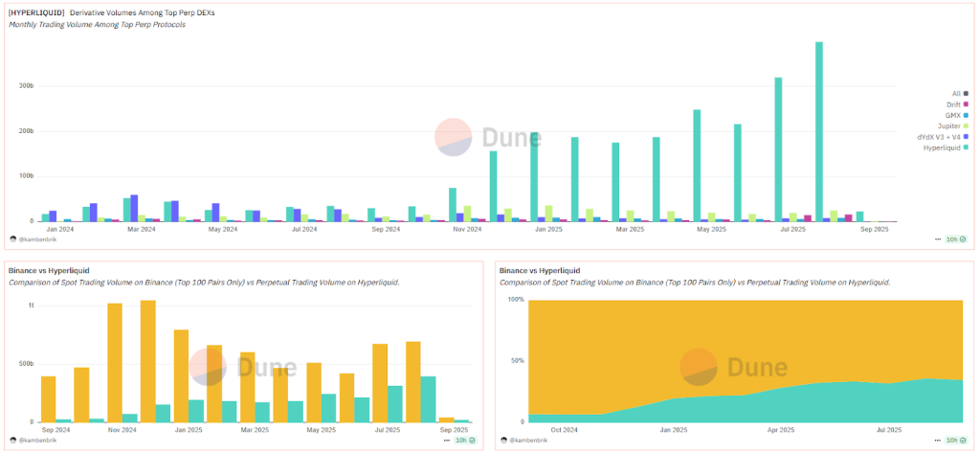Click author avatar in Binance percentage area chart
Viewport: 980px width, 454px height.
[505, 440]
